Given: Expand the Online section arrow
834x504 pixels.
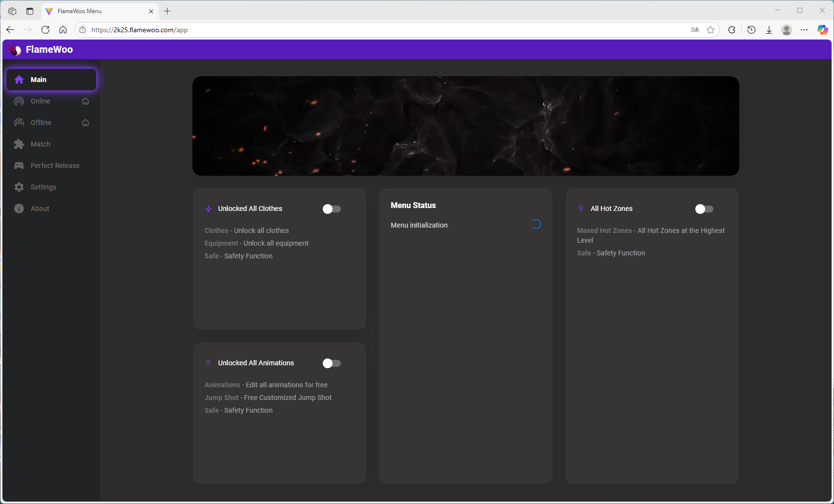Looking at the screenshot, I should 85,101.
